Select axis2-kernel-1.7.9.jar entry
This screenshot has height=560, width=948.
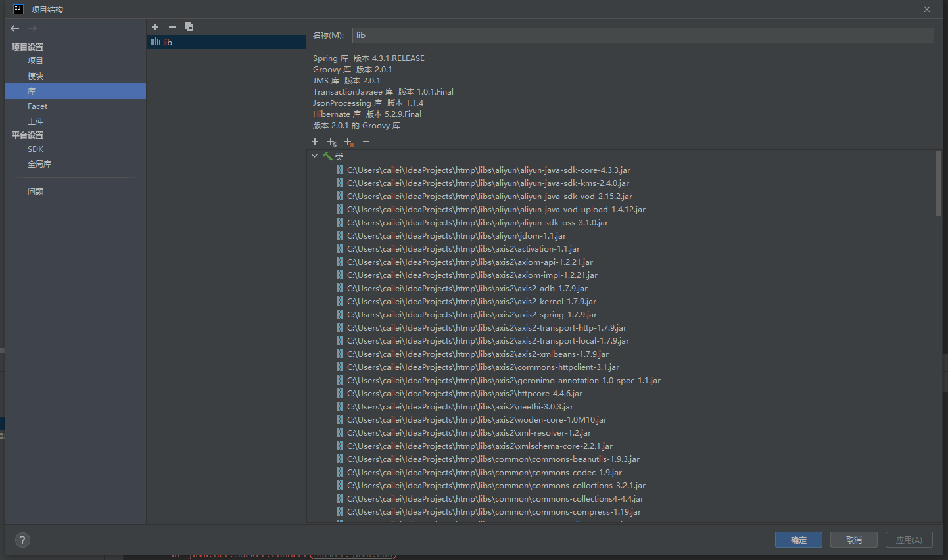pyautogui.click(x=471, y=301)
